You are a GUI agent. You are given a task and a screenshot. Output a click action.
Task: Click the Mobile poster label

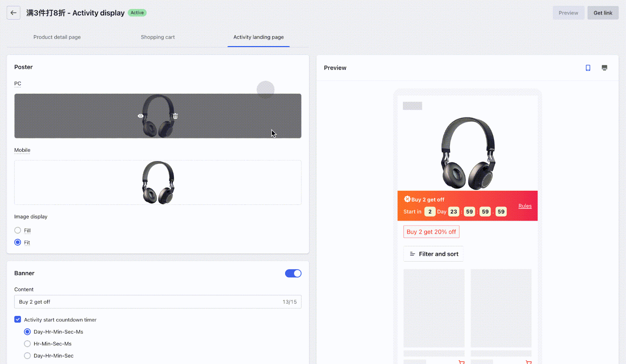tap(22, 150)
